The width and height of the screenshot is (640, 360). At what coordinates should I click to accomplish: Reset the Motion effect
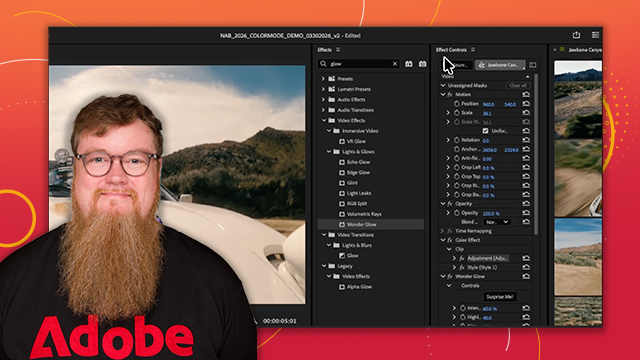click(526, 94)
